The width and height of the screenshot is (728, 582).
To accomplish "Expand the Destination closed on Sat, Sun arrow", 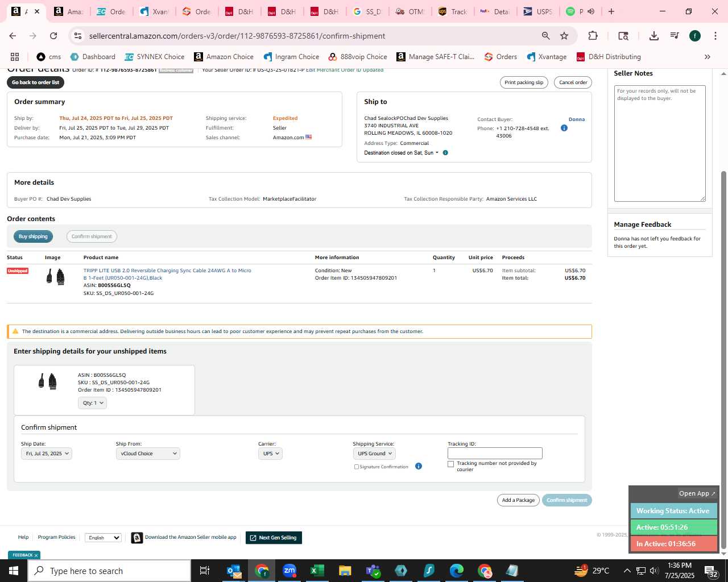I will pos(437,153).
